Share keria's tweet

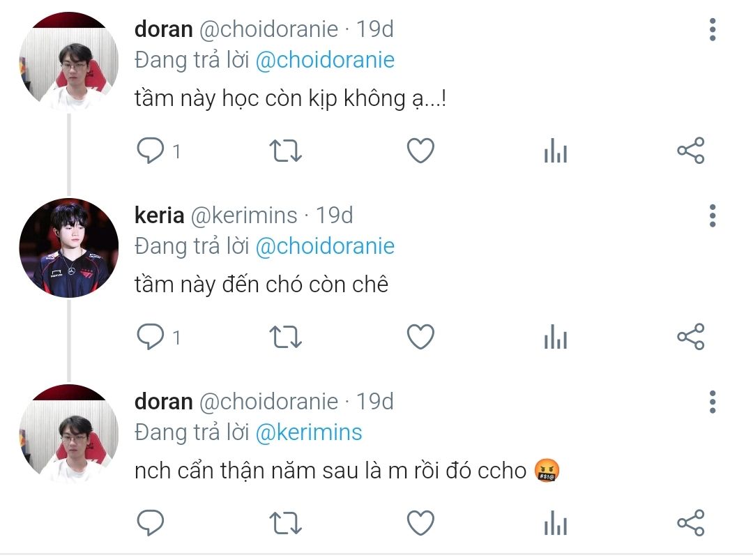tap(691, 338)
